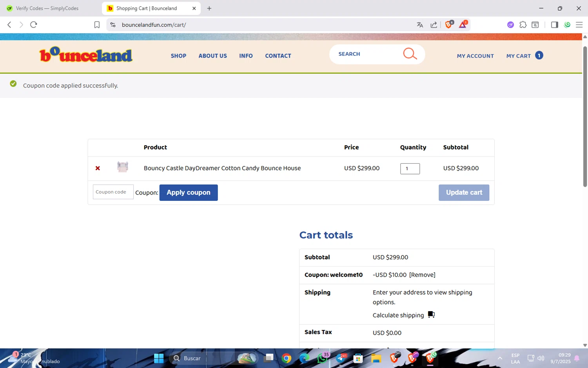Click the cart count badge
The width and height of the screenshot is (588, 368).
539,55
